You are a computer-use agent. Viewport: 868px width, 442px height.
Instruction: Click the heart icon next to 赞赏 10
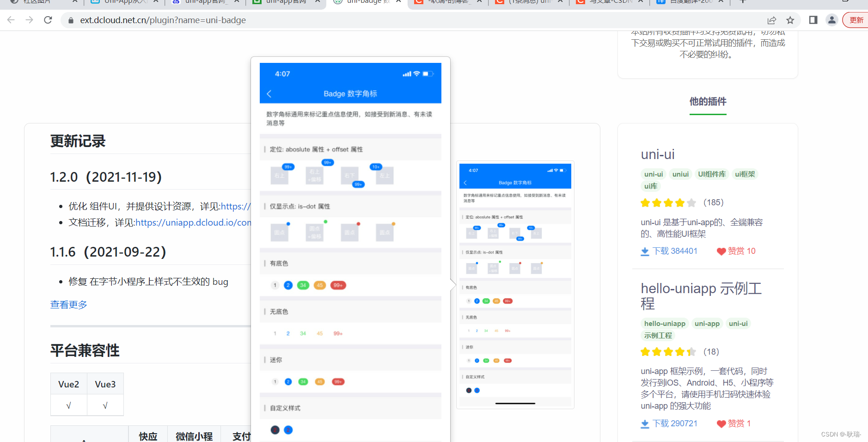pyautogui.click(x=721, y=252)
